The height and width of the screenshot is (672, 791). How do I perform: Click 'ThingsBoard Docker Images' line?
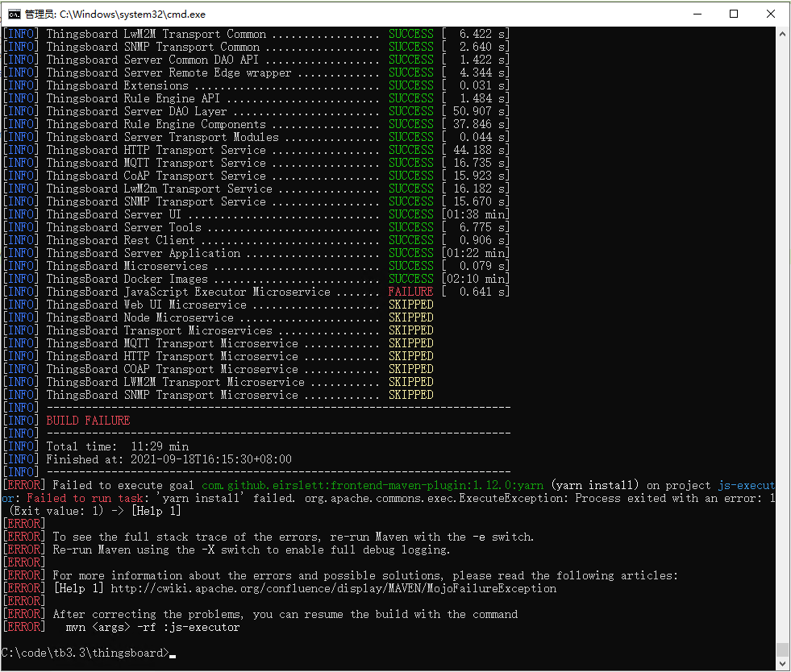click(x=256, y=279)
